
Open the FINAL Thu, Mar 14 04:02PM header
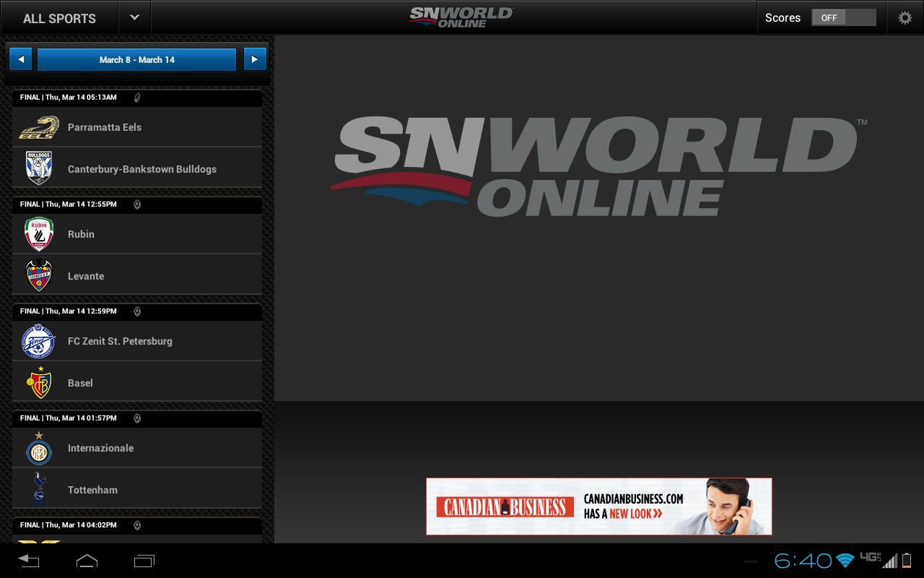coord(137,525)
